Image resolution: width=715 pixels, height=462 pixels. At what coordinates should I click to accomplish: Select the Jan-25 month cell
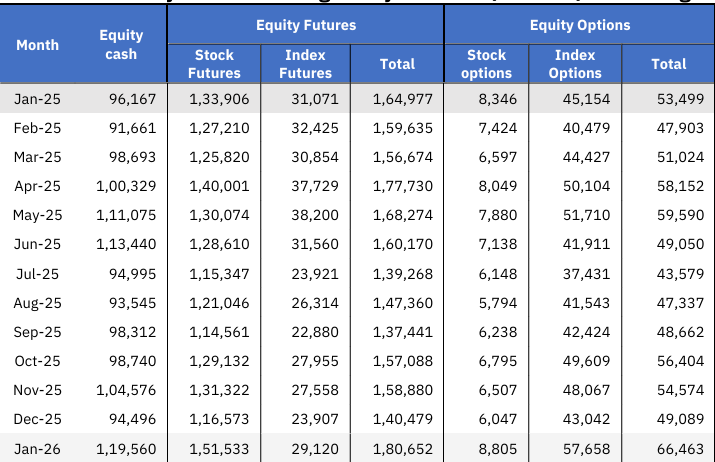pos(37,99)
